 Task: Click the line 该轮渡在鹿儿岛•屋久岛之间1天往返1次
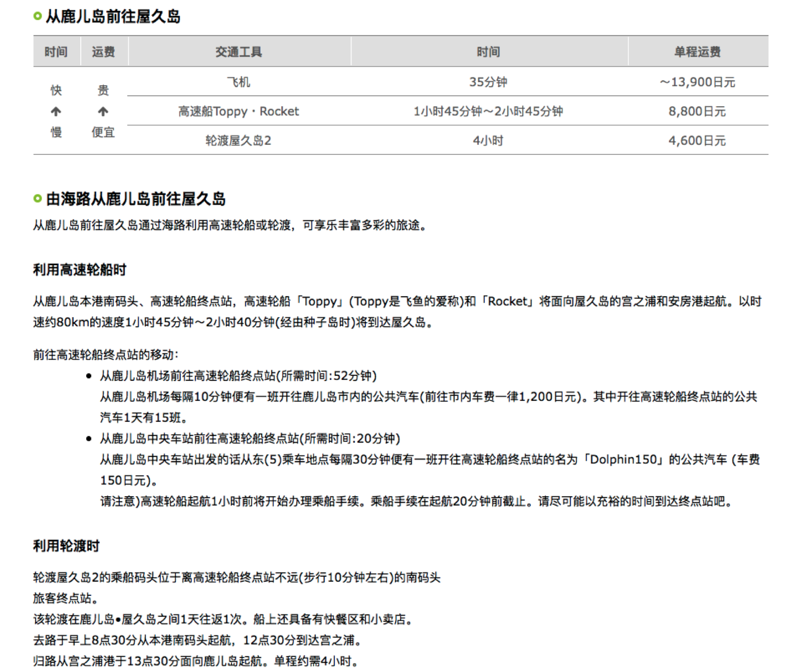click(x=224, y=619)
